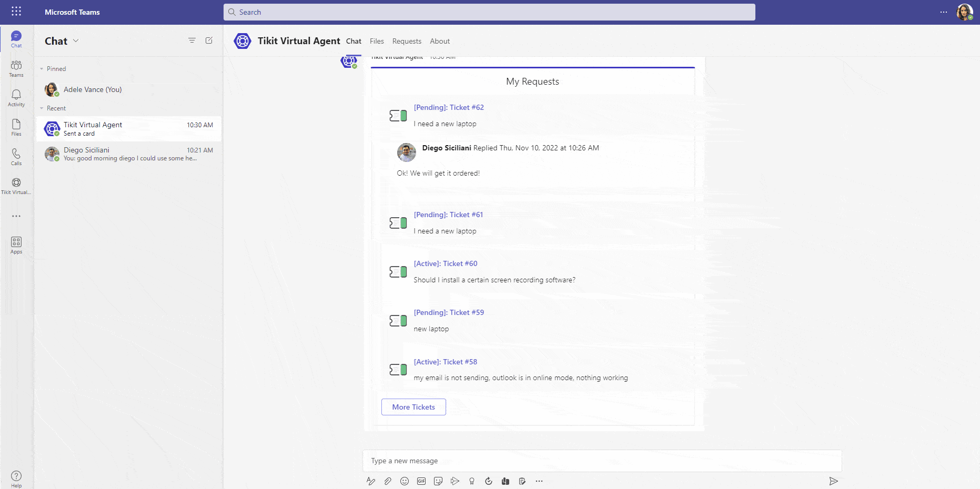The height and width of the screenshot is (489, 980).
Task: Open Approvals icon in compose toolbar
Action: click(x=522, y=481)
